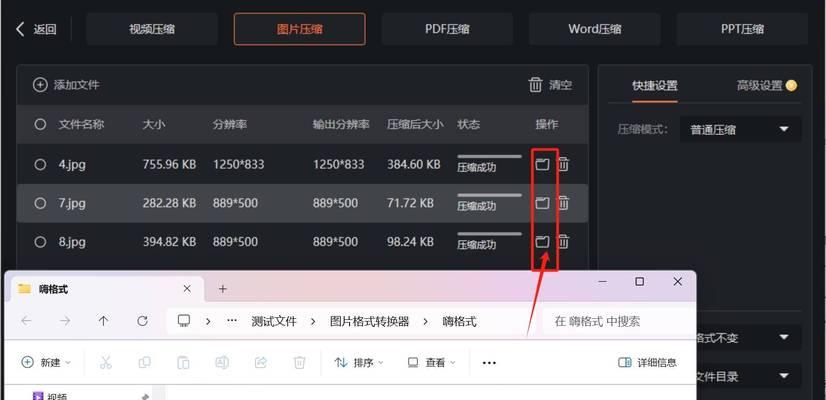Click the compressed size 71.72 KB
This screenshot has height=400, width=826.
point(410,203)
